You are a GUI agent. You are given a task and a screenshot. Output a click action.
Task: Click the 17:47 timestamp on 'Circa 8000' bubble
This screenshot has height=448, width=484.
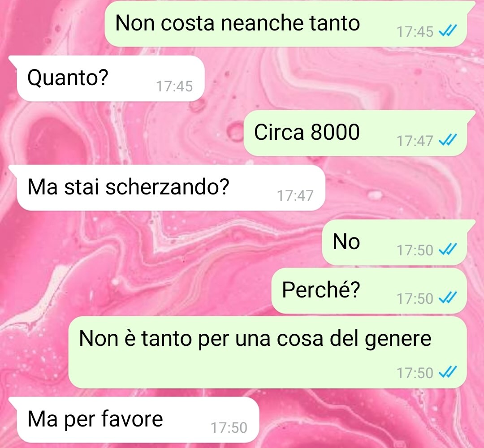coord(415,141)
